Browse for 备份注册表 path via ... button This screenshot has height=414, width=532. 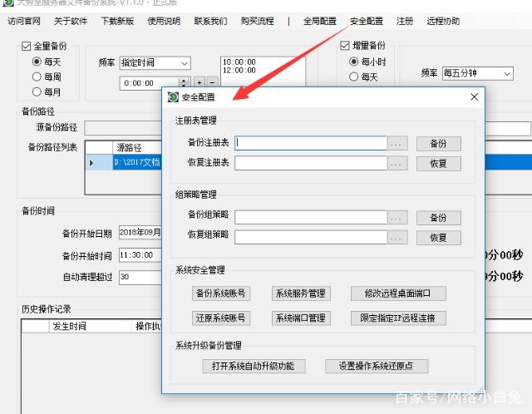pyautogui.click(x=397, y=144)
